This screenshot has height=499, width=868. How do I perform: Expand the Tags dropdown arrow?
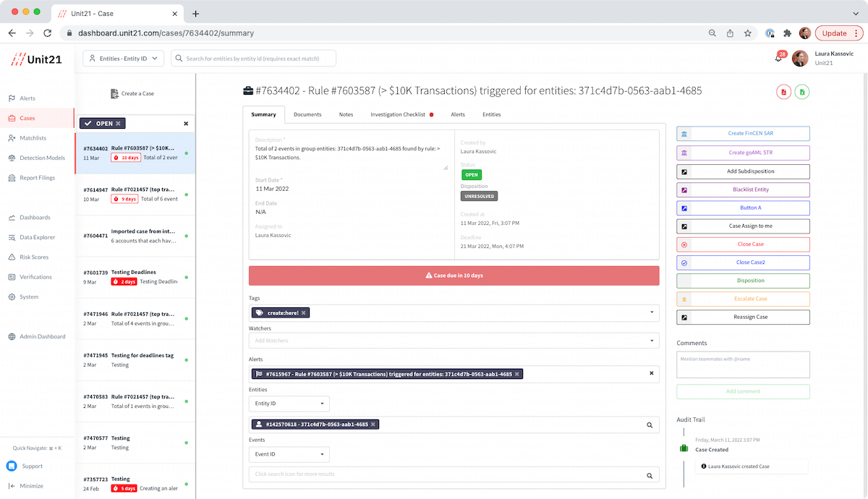[x=651, y=313]
